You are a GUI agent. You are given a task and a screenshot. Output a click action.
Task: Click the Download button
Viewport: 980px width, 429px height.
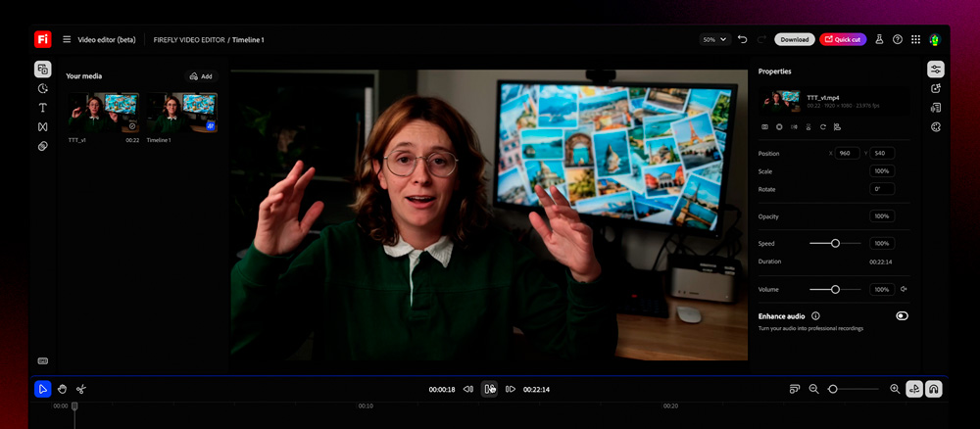(795, 39)
